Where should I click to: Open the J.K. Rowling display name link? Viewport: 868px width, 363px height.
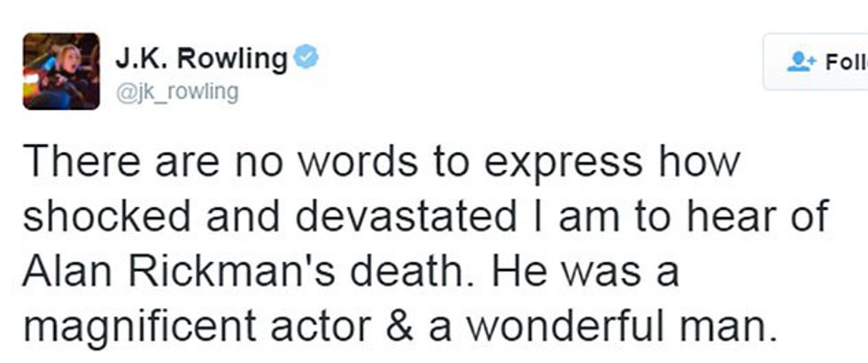(x=201, y=59)
